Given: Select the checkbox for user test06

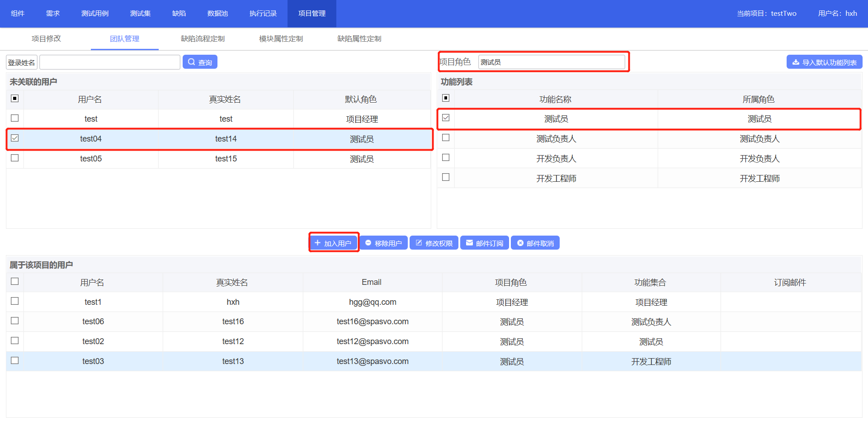Looking at the screenshot, I should pos(15,321).
